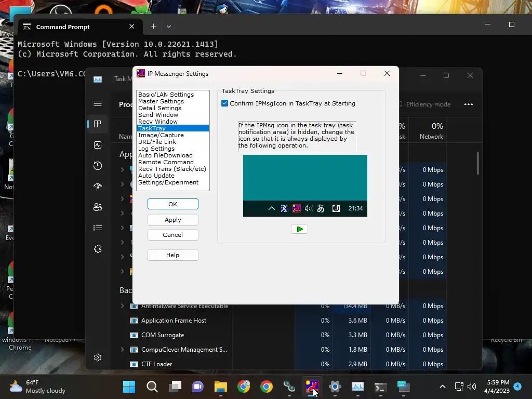Open File Explorer from taskbar
This screenshot has width=532, height=399.
pos(221,387)
